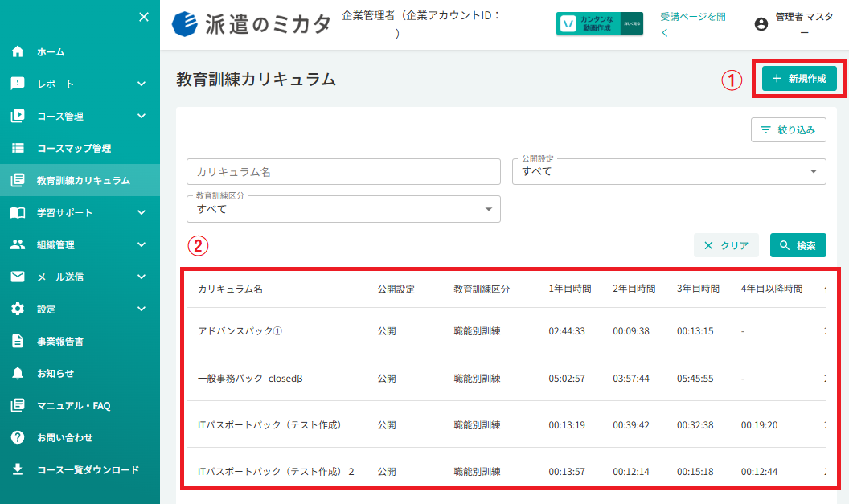Open the 管理者 マスター account menu

(x=794, y=24)
